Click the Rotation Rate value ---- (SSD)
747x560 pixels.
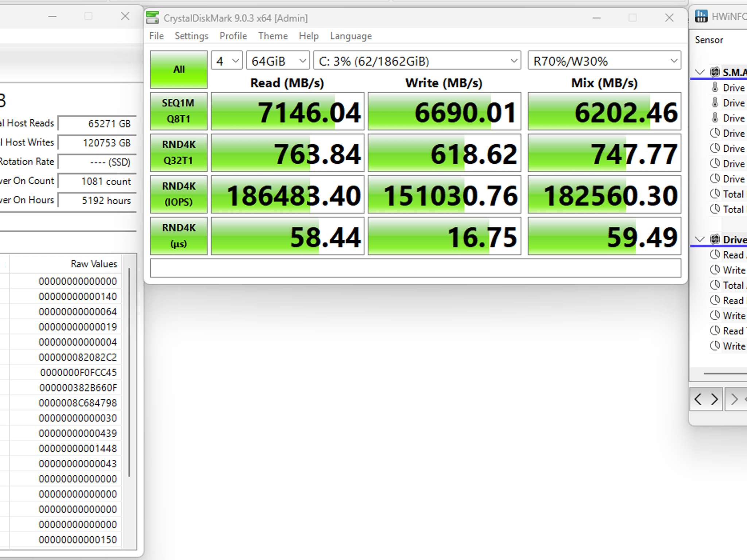(97, 162)
